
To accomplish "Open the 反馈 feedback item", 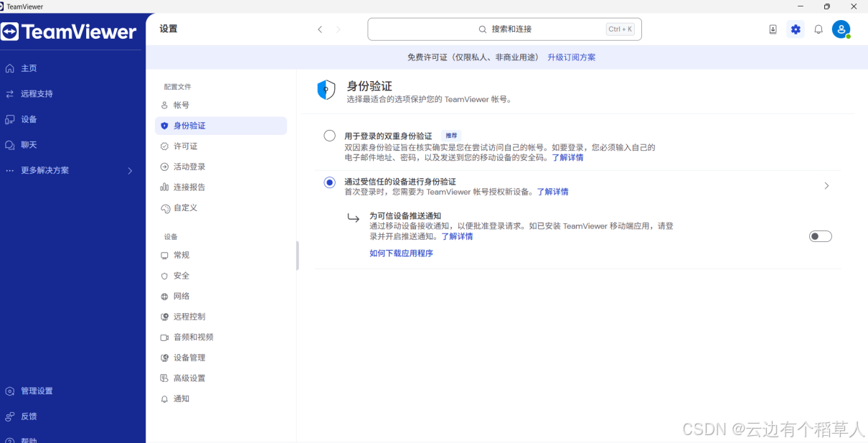I will pos(29,416).
